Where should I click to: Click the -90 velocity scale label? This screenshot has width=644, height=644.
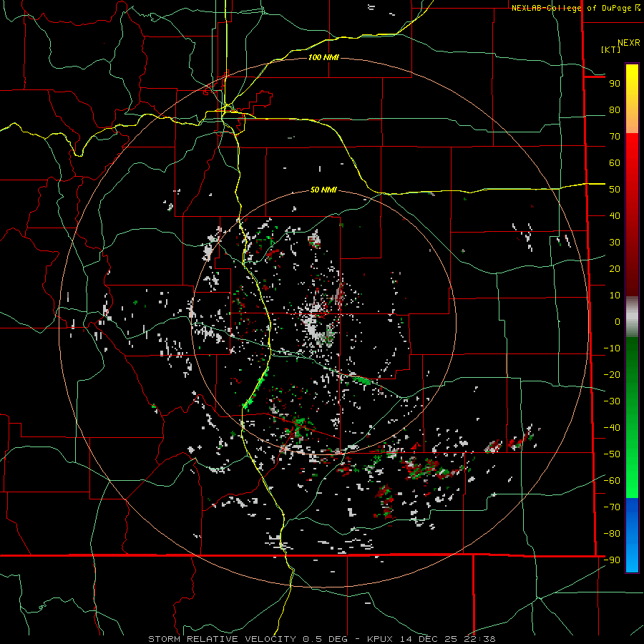click(x=612, y=560)
